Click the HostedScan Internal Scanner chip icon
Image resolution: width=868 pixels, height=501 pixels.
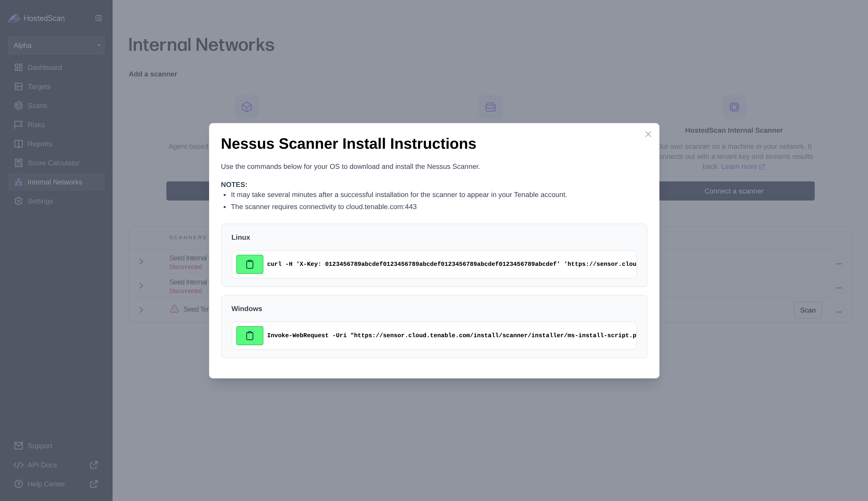tap(734, 107)
